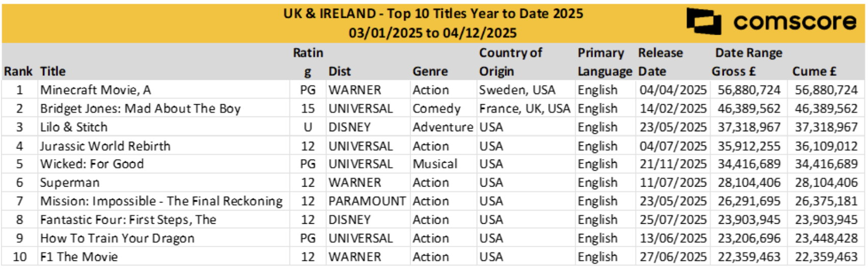Click the Country of Origin header
868x270 pixels.
pos(510,62)
